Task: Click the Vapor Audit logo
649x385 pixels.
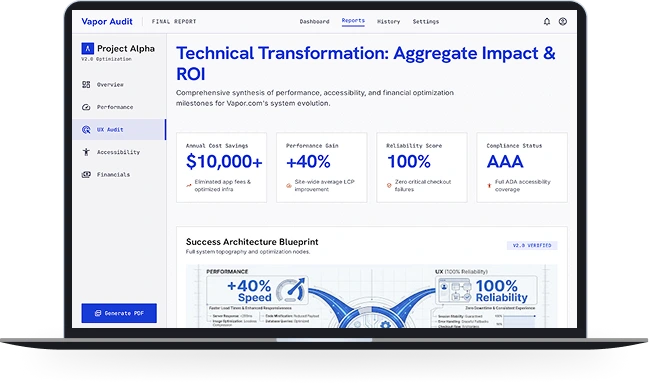Action: [x=107, y=22]
